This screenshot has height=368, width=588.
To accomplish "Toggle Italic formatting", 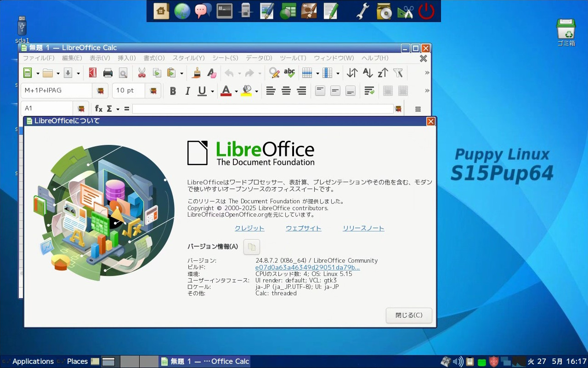I will [187, 91].
